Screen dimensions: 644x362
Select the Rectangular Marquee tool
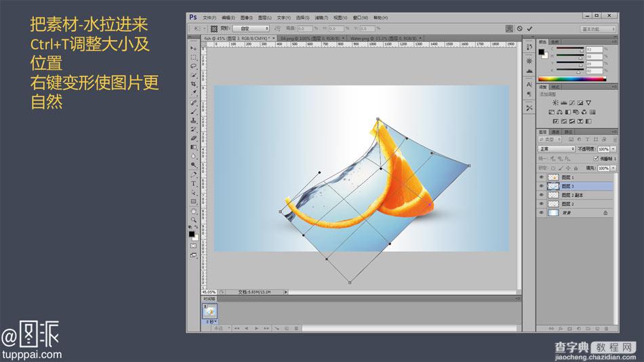pyautogui.click(x=193, y=58)
